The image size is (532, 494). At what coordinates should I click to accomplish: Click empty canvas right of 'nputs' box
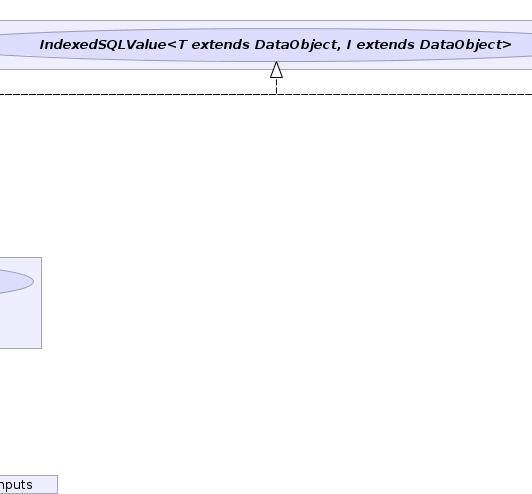pyautogui.click(x=271, y=484)
